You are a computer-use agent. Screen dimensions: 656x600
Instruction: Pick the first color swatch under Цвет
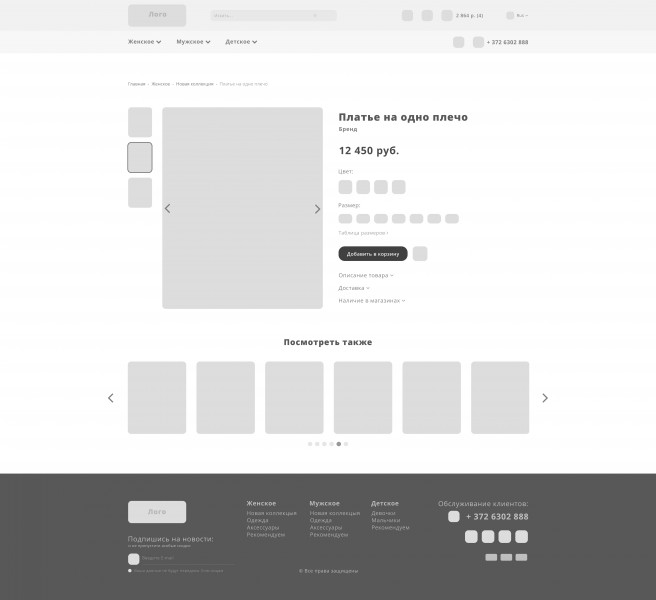pos(345,187)
